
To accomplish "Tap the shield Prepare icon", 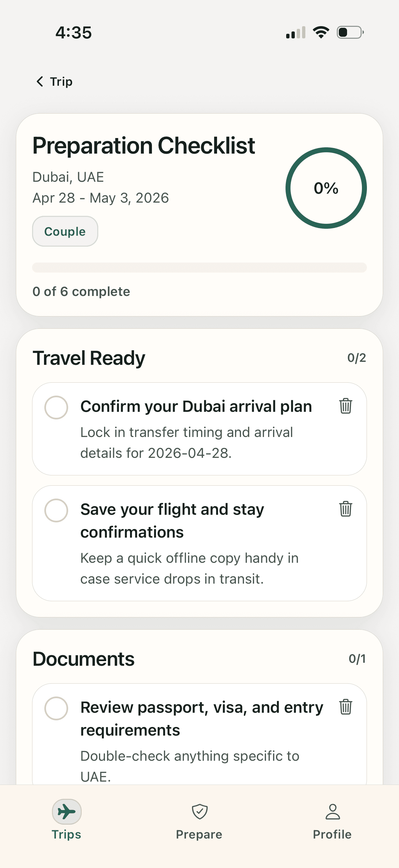I will point(200,811).
